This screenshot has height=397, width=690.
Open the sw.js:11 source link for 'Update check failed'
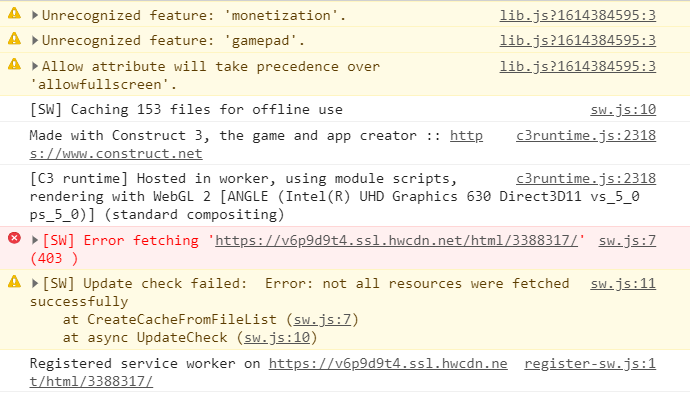[x=623, y=284]
